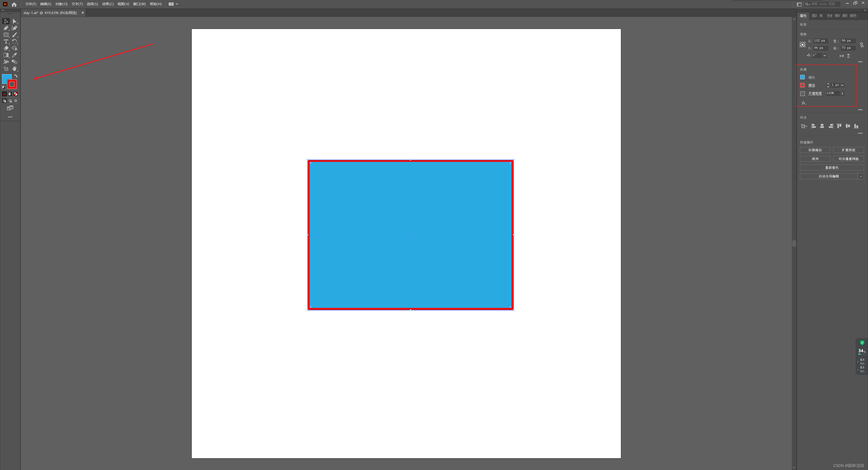Open the 效果(C) menu

coord(108,4)
